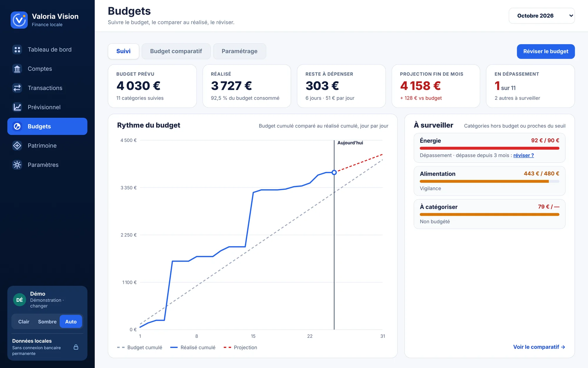The image size is (588, 368).
Task: Click the Comptes bank icon
Action: pyautogui.click(x=17, y=69)
